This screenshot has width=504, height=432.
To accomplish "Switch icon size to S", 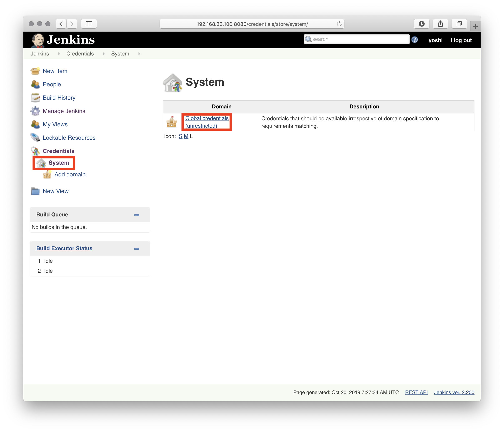I will point(181,136).
